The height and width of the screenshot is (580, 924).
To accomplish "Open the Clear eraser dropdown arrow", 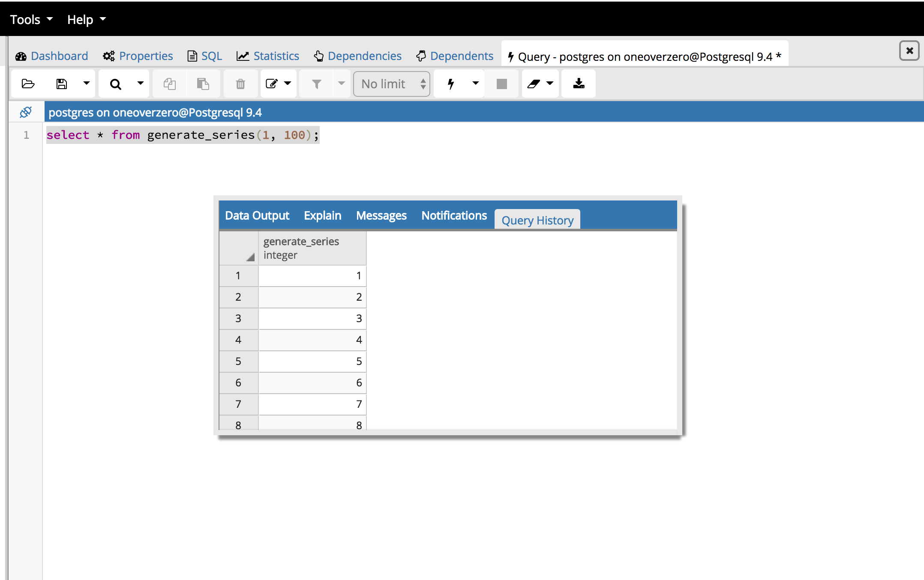I will point(550,84).
